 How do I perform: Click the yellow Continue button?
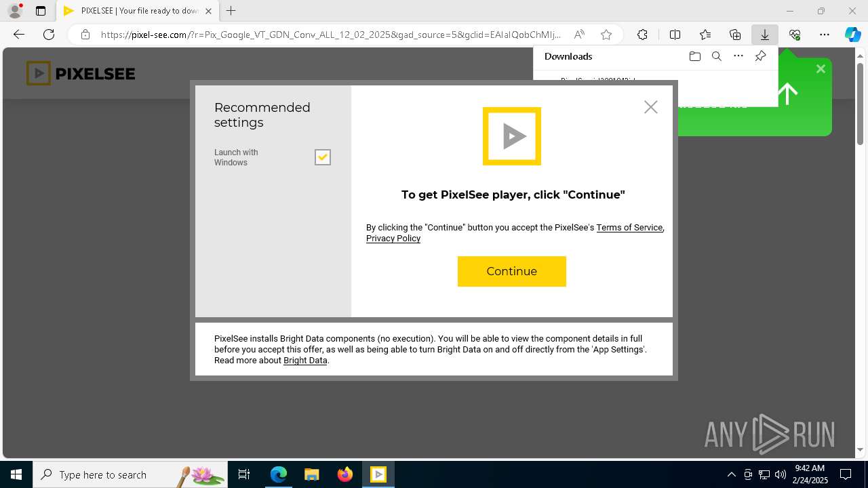pos(511,271)
